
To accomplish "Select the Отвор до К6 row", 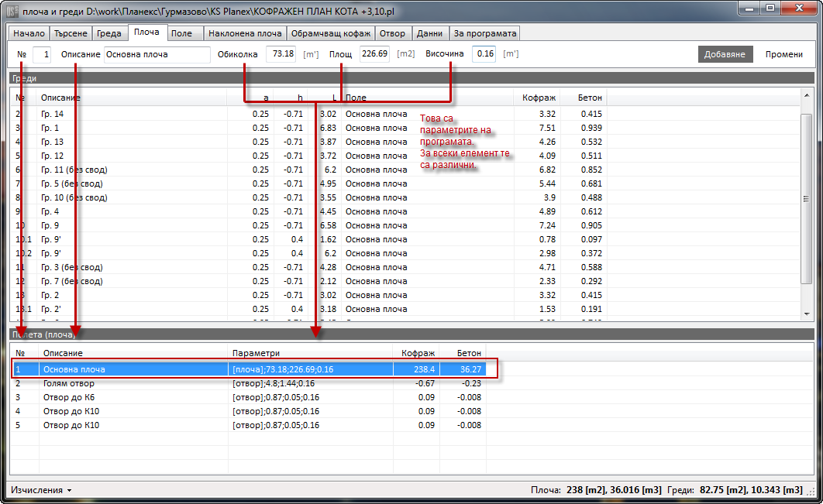I will click(x=70, y=397).
